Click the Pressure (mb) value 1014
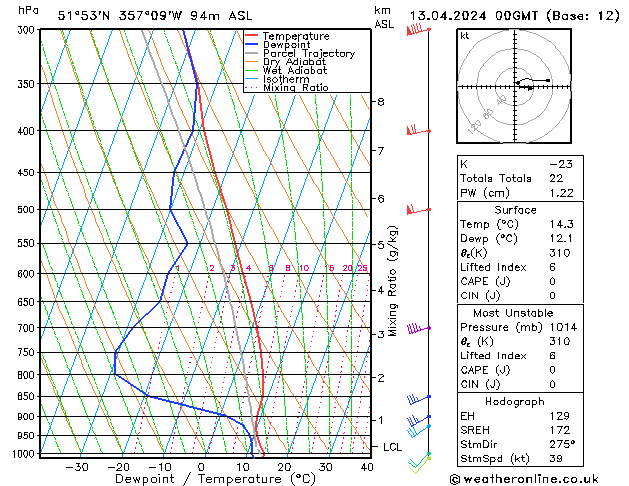629x486 pixels. point(563,327)
